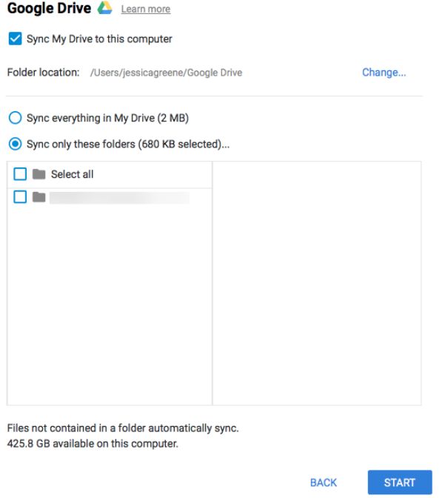448x498 pixels.
Task: Select the blurred folder name row
Action: pyautogui.click(x=118, y=198)
